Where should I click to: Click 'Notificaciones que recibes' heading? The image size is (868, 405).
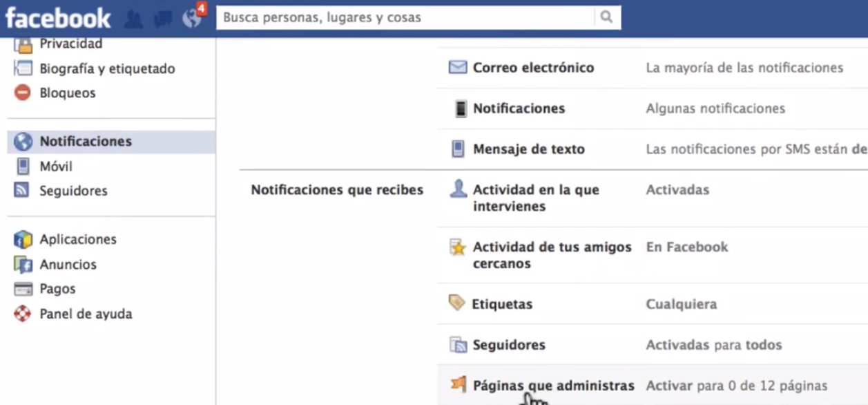337,190
